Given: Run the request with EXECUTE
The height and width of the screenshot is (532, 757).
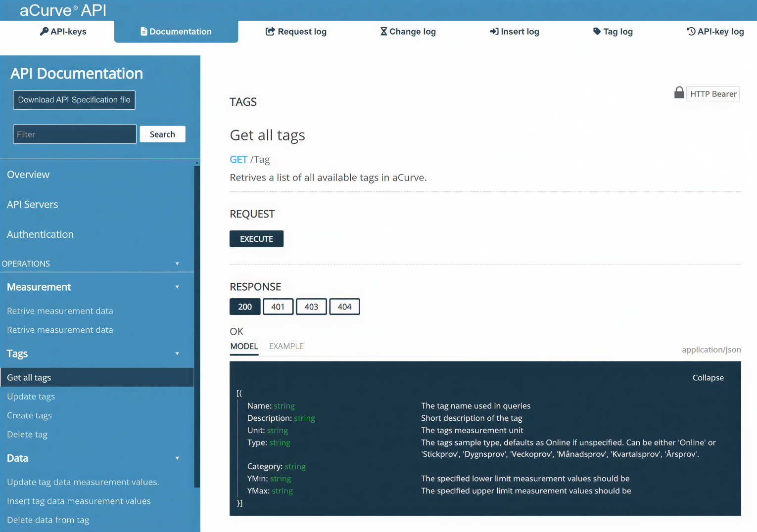Looking at the screenshot, I should click(x=256, y=239).
